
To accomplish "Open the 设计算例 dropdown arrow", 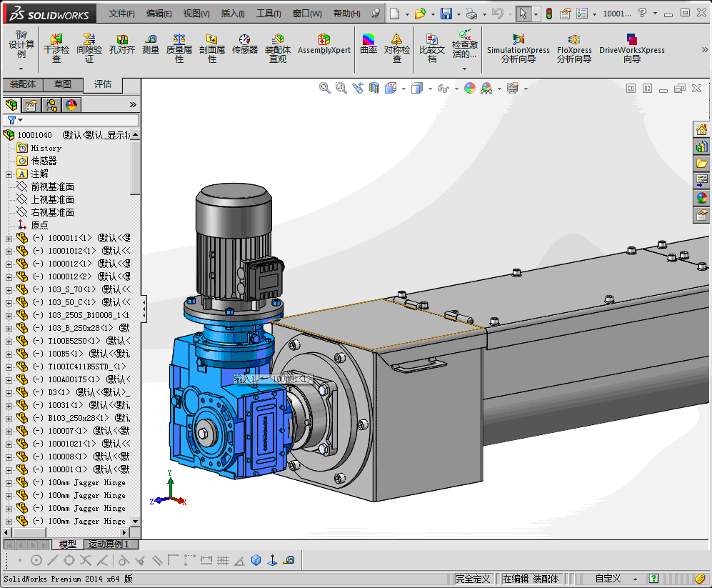I will click(21, 68).
